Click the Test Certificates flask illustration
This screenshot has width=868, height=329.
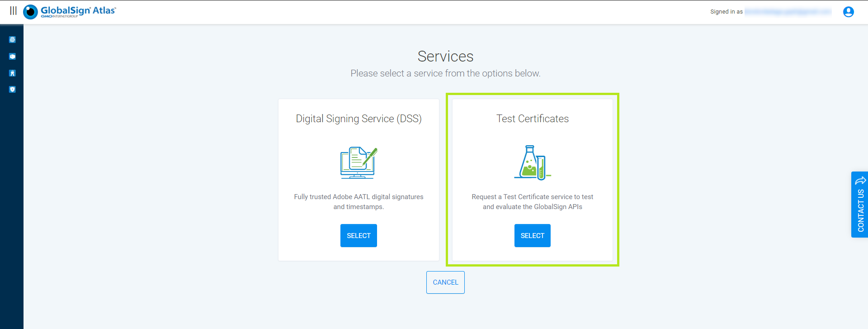tap(532, 163)
